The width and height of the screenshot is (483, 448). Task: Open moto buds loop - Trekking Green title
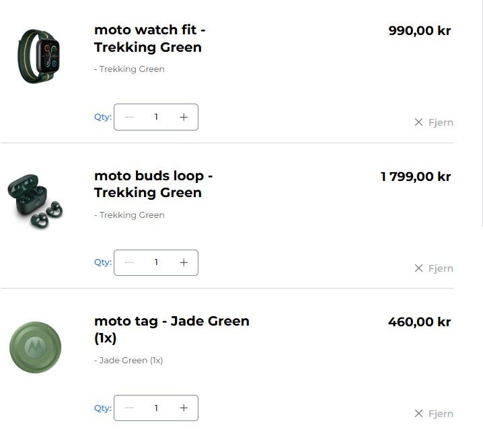click(153, 184)
